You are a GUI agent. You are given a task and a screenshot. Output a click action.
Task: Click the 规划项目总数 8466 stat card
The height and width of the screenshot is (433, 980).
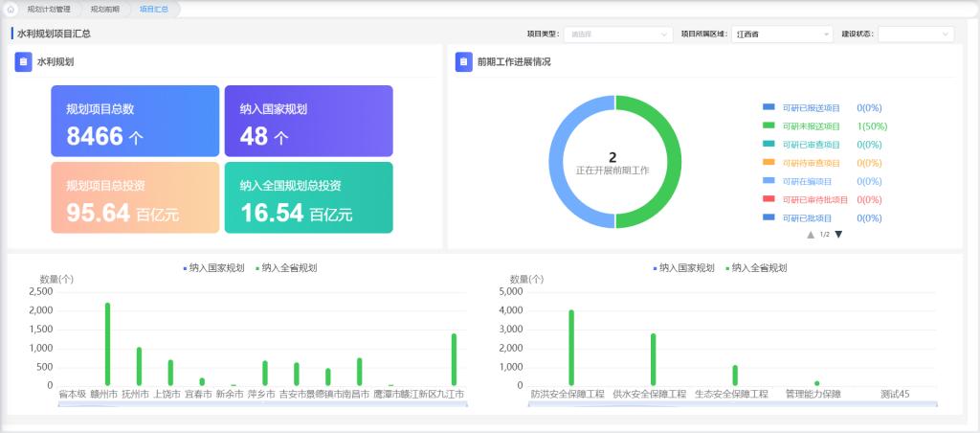point(135,122)
